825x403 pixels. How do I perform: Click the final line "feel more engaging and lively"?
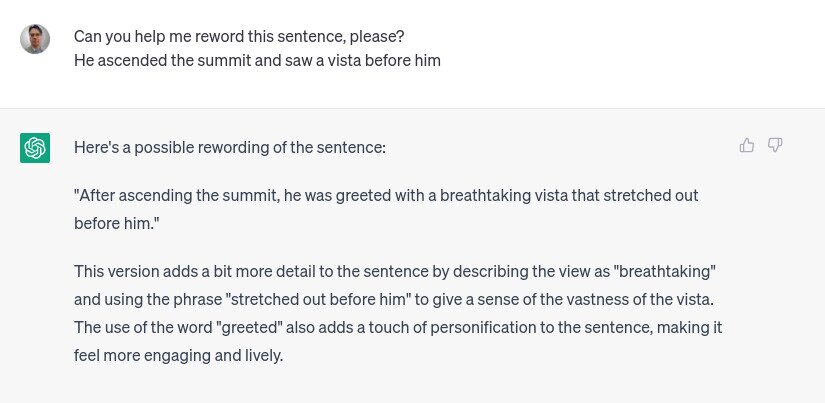179,354
